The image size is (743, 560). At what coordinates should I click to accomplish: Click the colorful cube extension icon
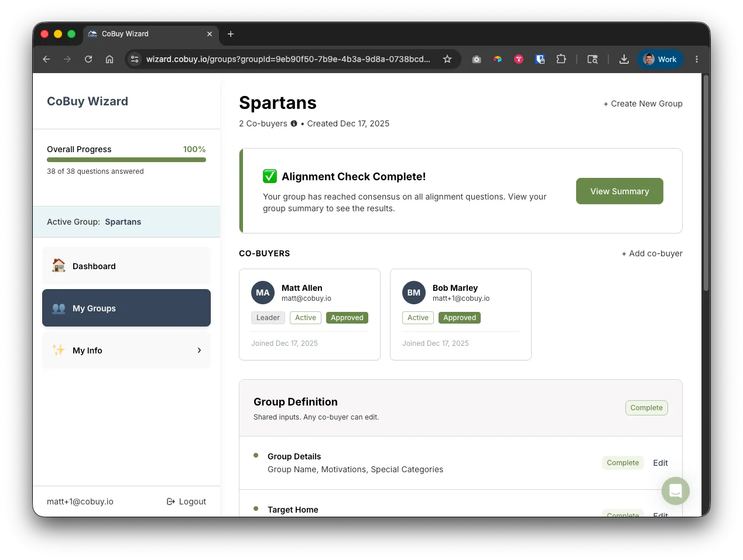click(498, 59)
